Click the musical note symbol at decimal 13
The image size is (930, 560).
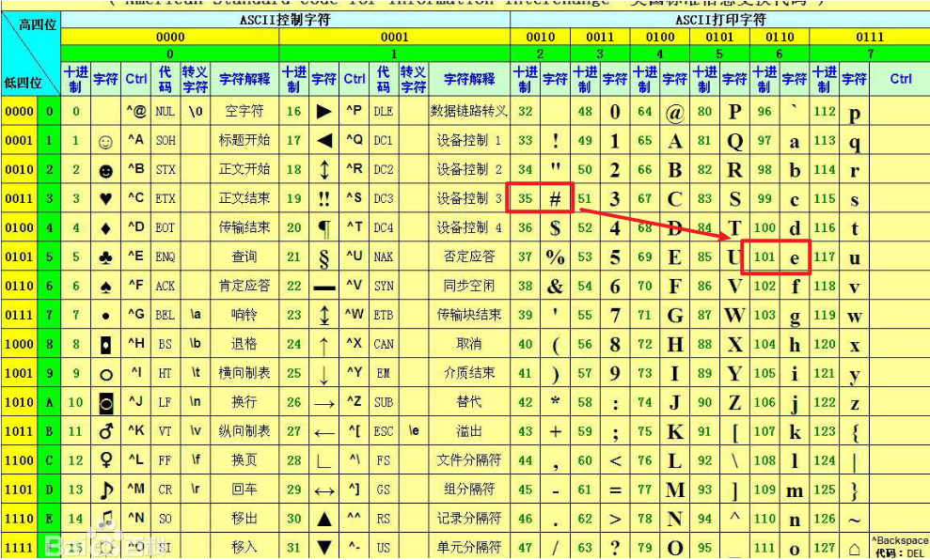coord(105,487)
